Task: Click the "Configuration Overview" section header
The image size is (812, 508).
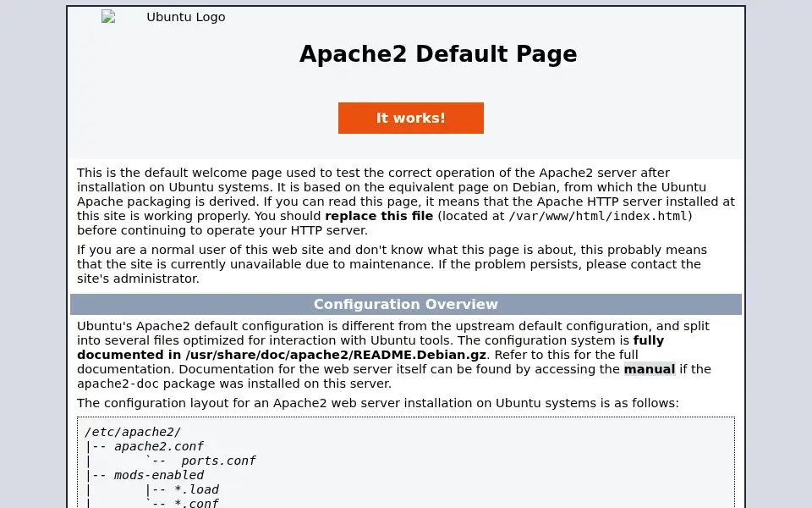Action: click(406, 304)
